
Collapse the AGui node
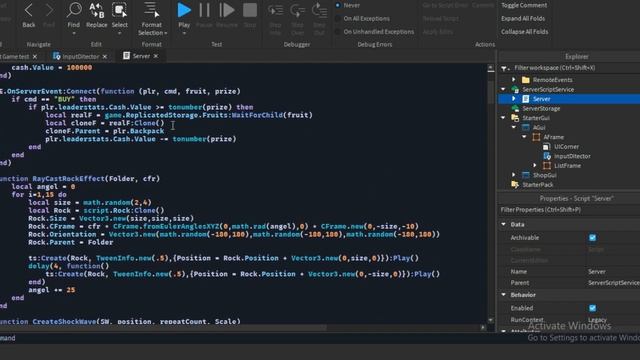coord(514,127)
